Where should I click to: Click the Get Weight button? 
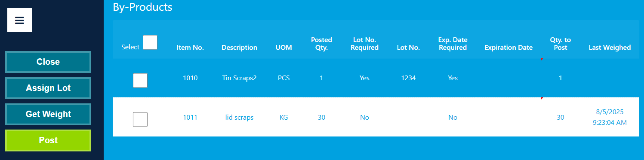pyautogui.click(x=48, y=115)
